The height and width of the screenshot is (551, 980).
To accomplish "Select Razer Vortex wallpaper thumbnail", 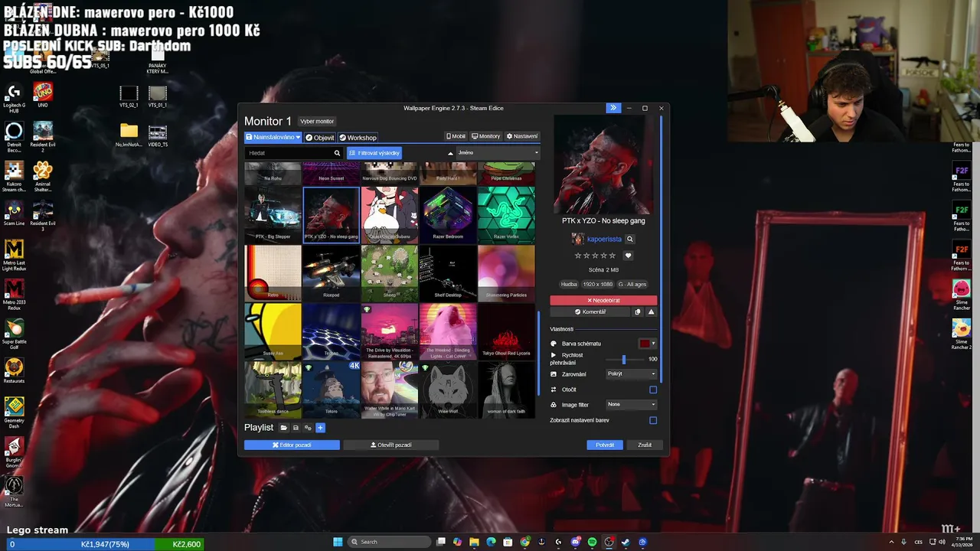I will click(506, 214).
